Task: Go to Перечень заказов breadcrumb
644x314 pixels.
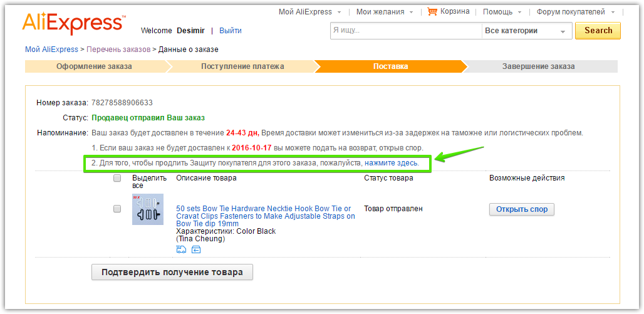Action: pos(118,50)
